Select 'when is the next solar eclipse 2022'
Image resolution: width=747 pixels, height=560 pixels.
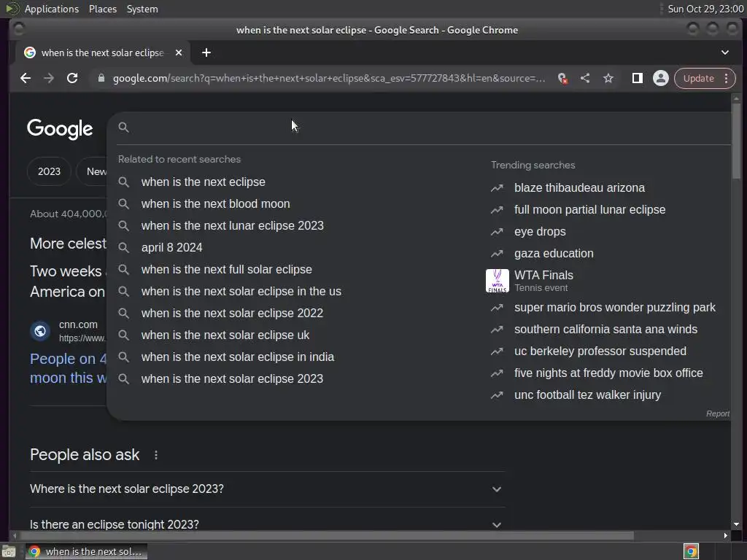[232, 314]
